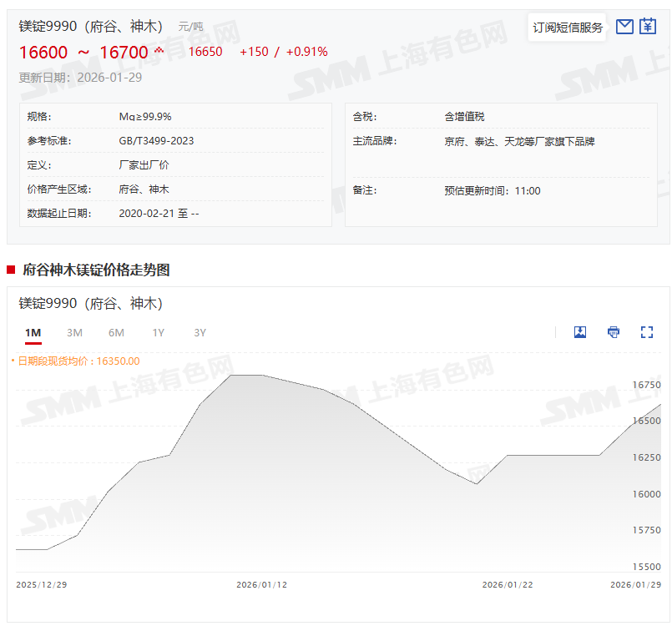Click the red price-up arrow icon

tap(159, 51)
